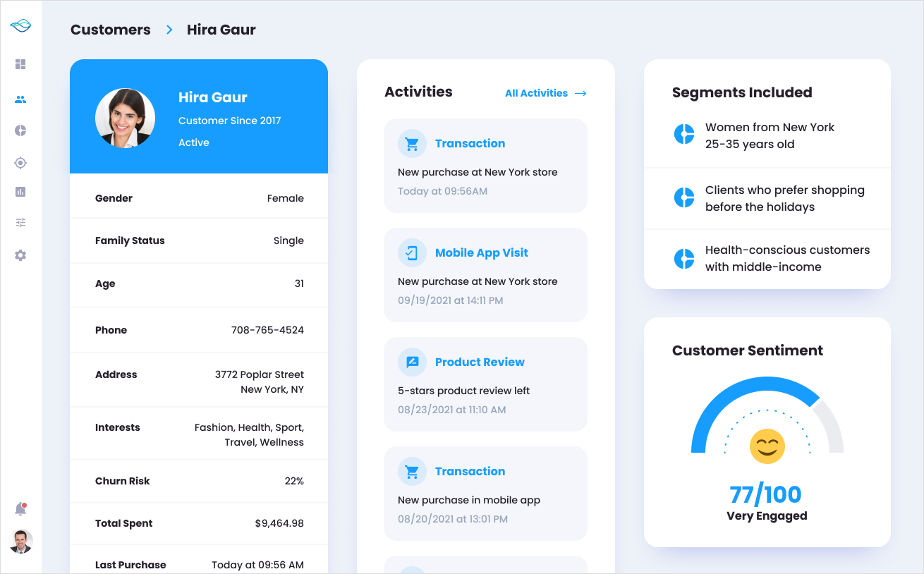Image resolution: width=924 pixels, height=574 pixels.
Task: Go back to Customers breadcrumb
Action: pos(111,30)
